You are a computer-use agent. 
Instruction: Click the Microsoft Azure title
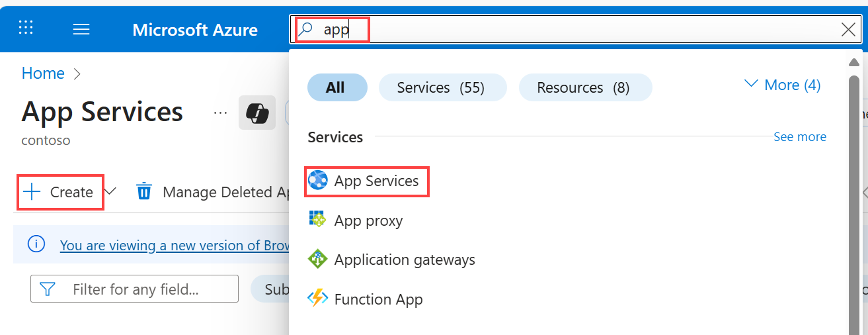195,30
